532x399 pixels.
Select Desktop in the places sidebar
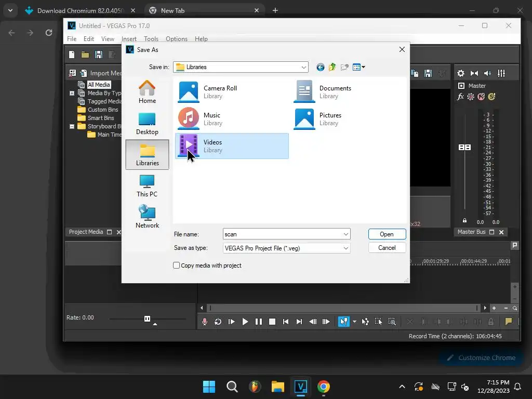click(x=147, y=124)
